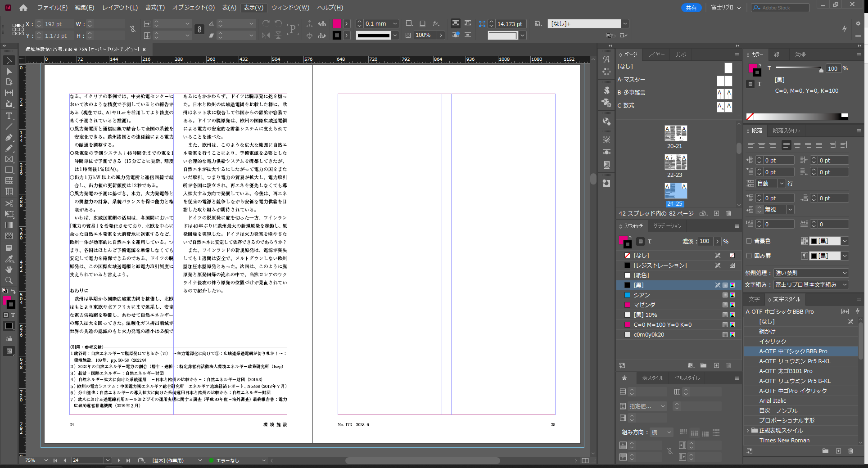Open the ファイル(F) menu

click(x=52, y=8)
